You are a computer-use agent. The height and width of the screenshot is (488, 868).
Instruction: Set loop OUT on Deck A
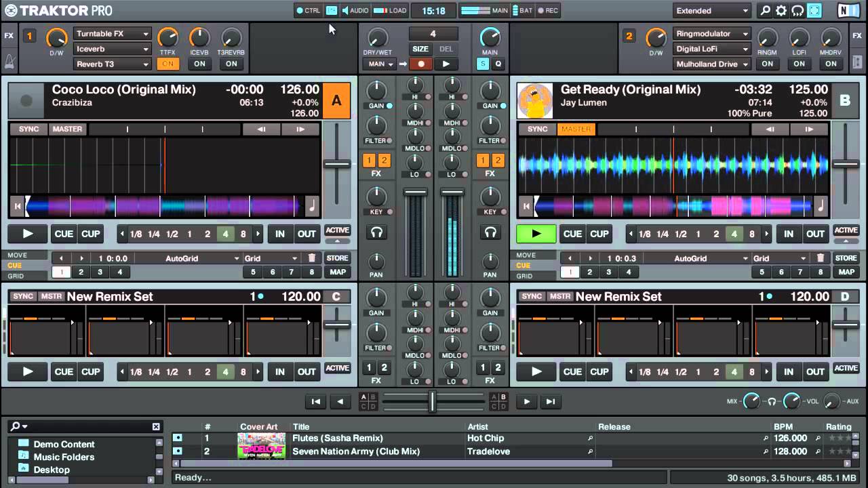click(x=307, y=234)
